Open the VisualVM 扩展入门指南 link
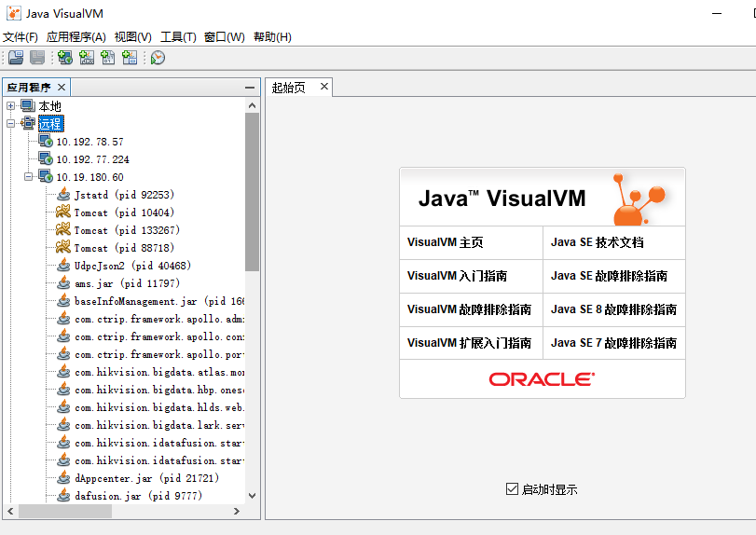 (469, 343)
